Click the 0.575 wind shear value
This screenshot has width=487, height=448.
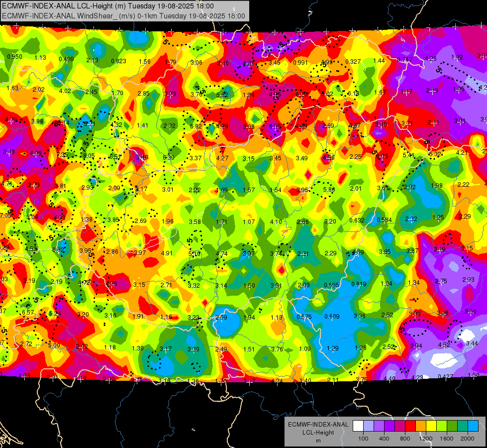(x=304, y=317)
